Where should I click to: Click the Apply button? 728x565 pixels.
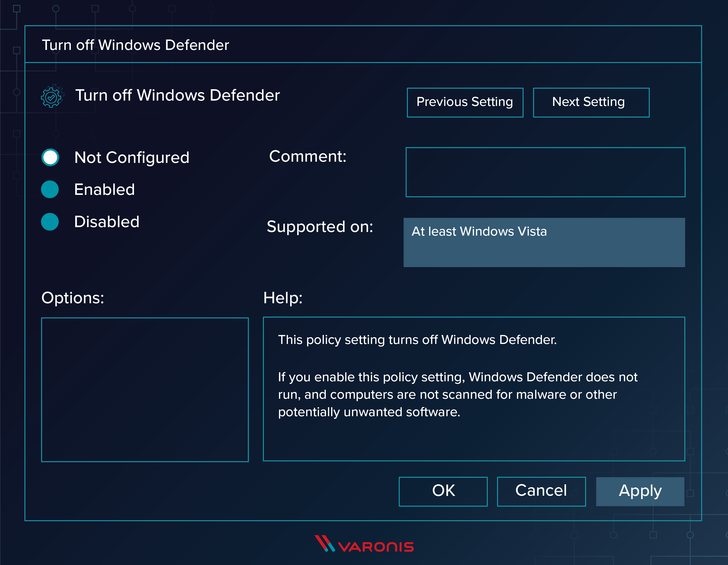coord(640,491)
